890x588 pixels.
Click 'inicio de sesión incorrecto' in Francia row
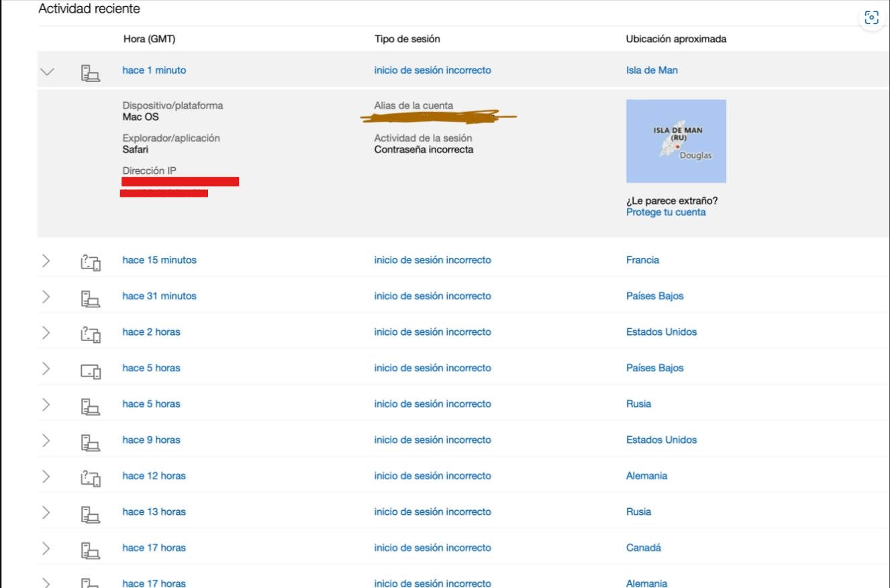pos(433,260)
